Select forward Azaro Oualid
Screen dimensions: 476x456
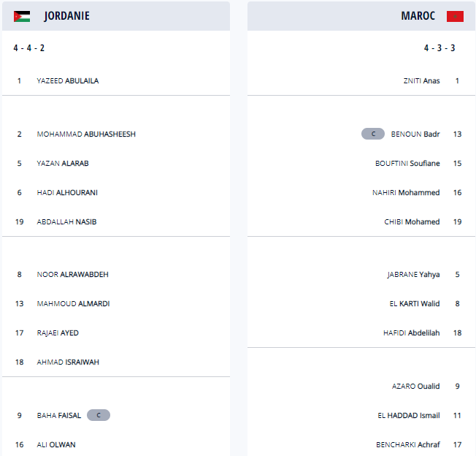(416, 386)
